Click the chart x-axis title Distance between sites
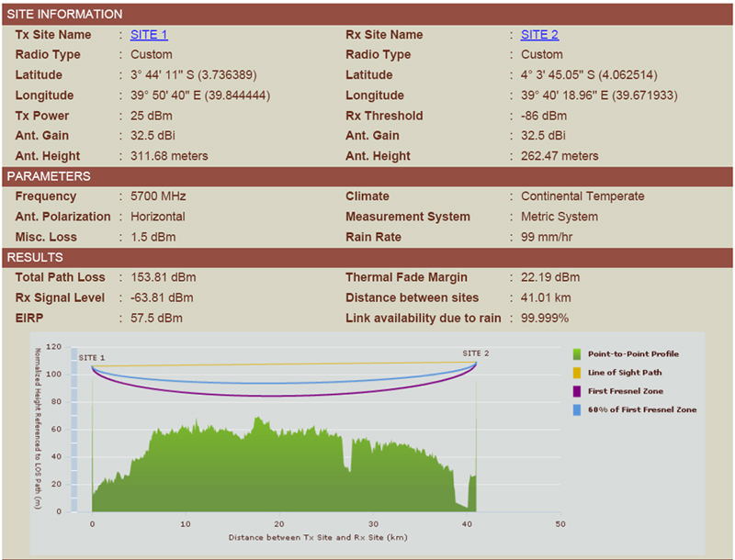Viewport: 735px width, 560px height. click(318, 538)
